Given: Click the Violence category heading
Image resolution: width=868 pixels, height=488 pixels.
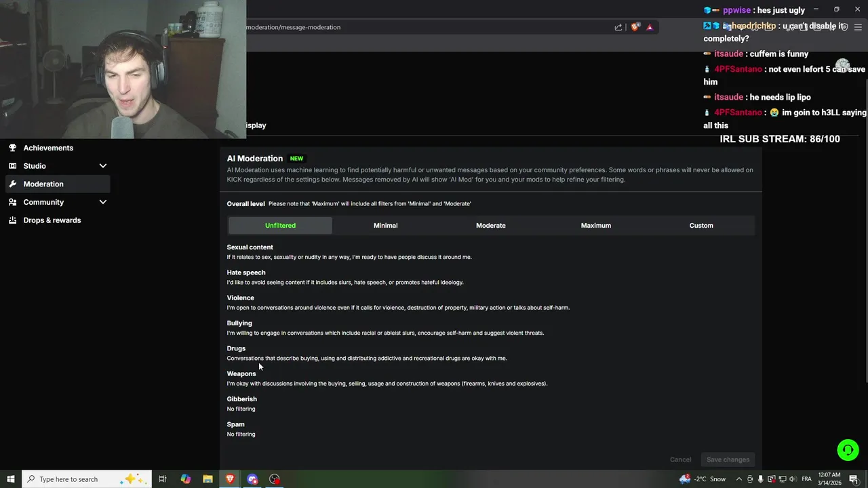Looking at the screenshot, I should pyautogui.click(x=240, y=298).
